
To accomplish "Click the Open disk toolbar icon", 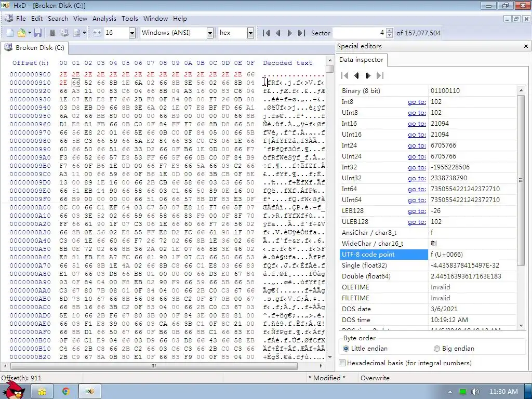I will 64,33.
